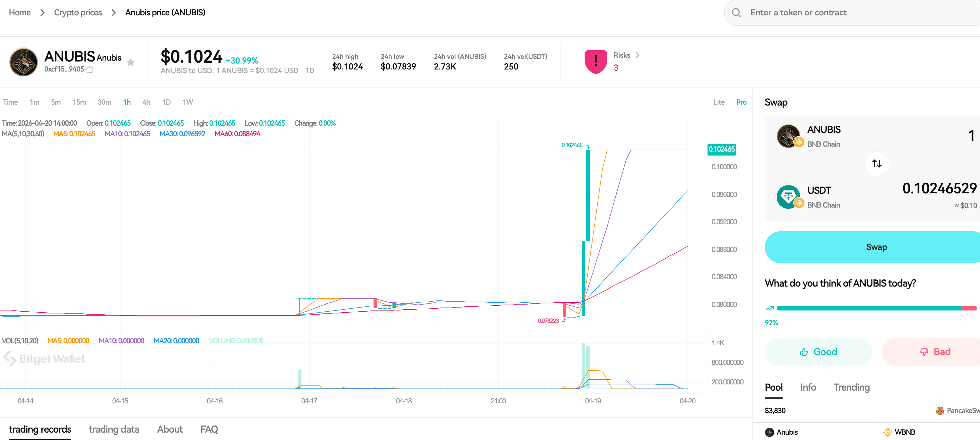Click the search magnifier icon
Image resolution: width=980 pixels, height=440 pixels.
click(x=736, y=13)
